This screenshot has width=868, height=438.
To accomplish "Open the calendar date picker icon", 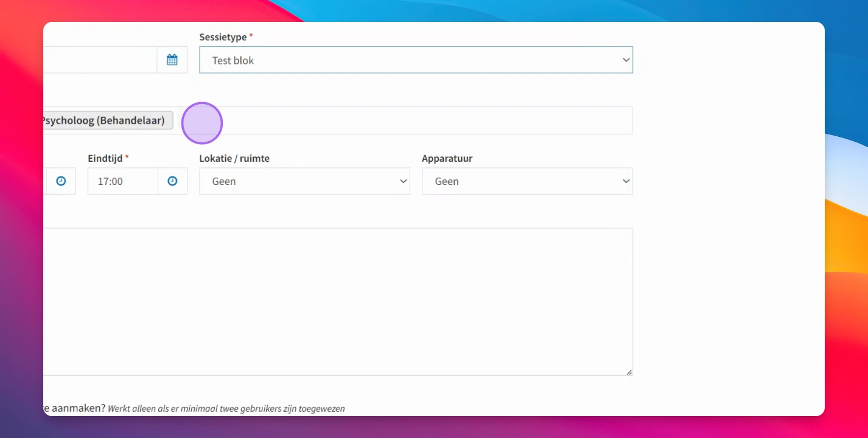I will pyautogui.click(x=172, y=60).
